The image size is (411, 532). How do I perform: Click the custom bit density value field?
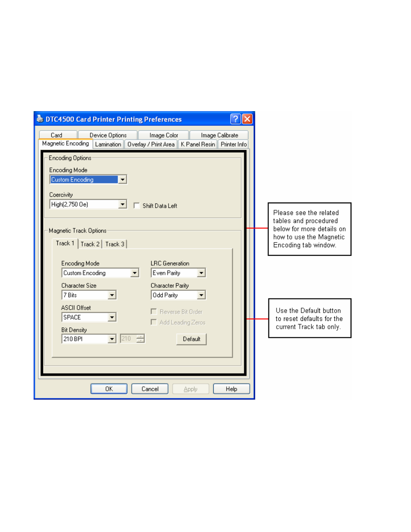pyautogui.click(x=128, y=339)
